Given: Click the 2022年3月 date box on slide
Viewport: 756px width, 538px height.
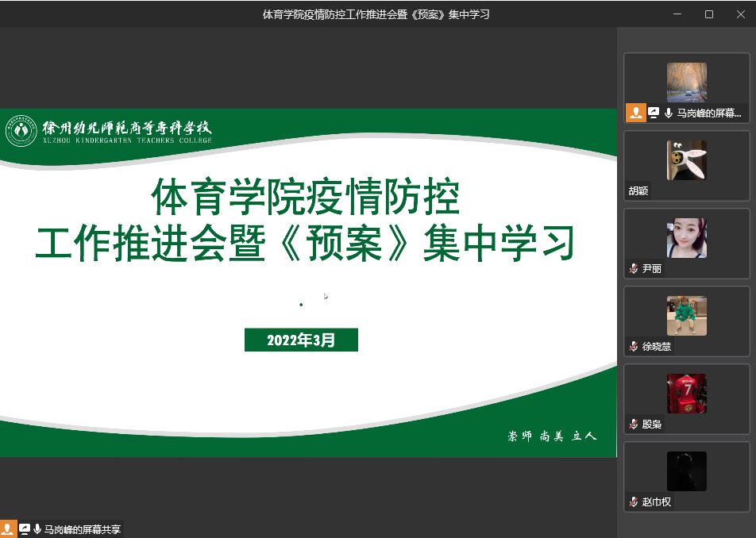Looking at the screenshot, I should [x=301, y=340].
